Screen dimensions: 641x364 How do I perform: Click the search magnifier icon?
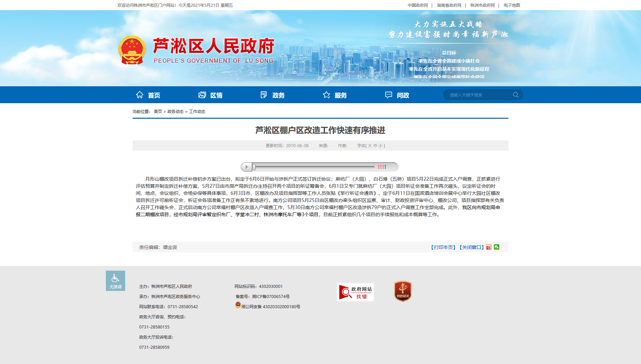516,95
